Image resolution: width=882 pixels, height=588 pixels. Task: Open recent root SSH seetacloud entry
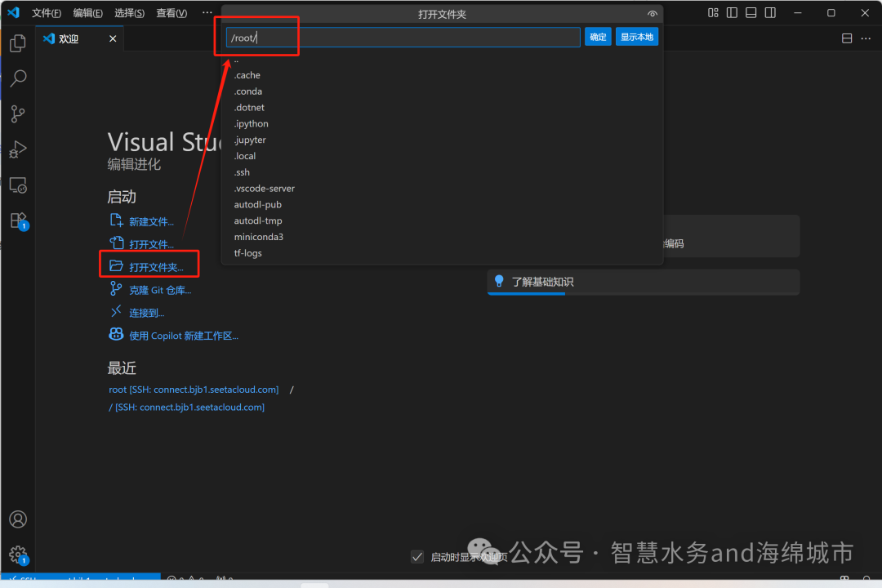[x=194, y=390]
